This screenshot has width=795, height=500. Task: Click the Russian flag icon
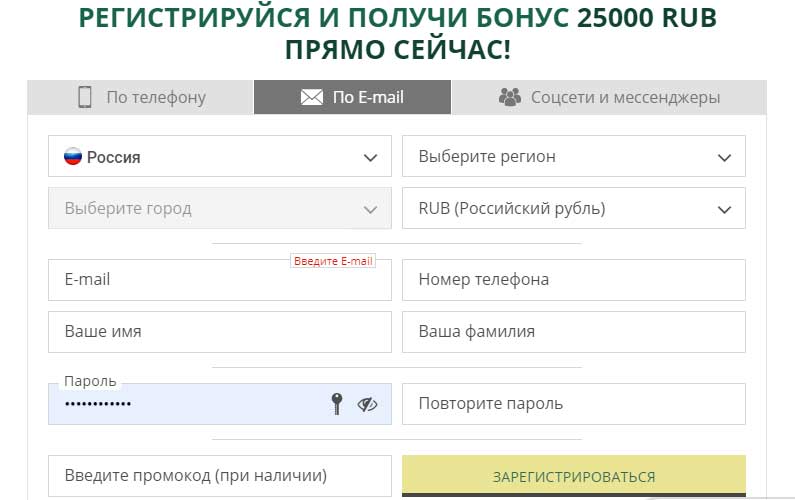point(73,156)
